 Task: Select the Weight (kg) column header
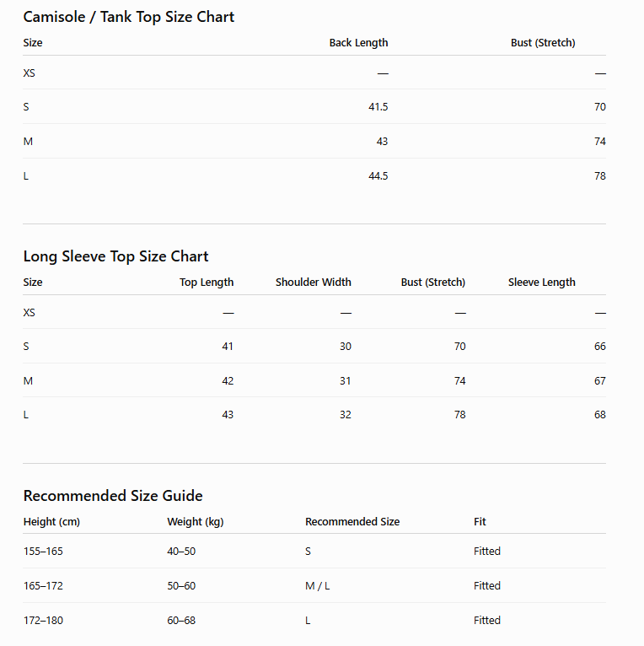click(x=196, y=521)
